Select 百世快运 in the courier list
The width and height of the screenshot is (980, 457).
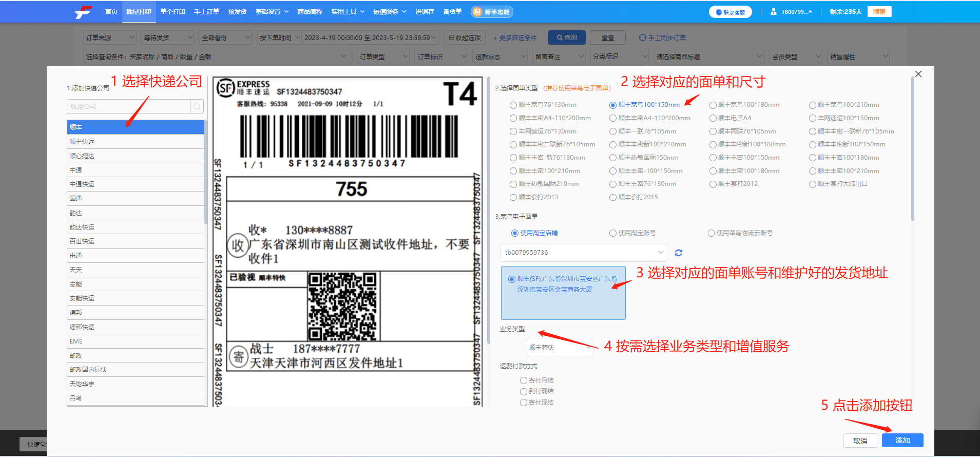[136, 241]
